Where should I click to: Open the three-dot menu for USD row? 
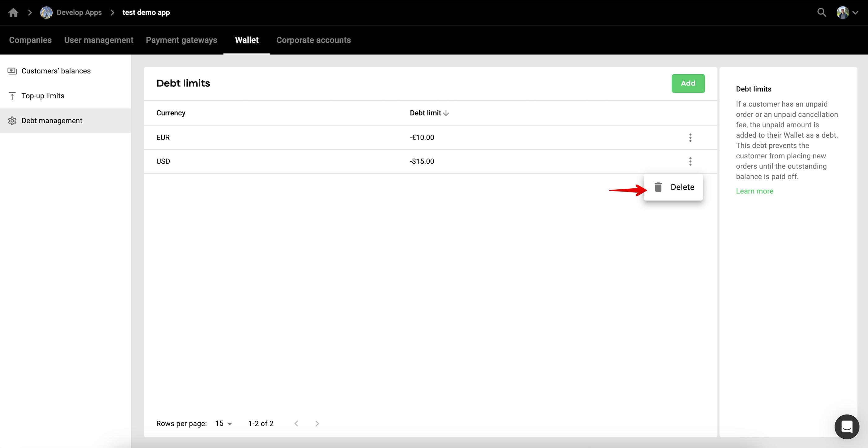(690, 161)
